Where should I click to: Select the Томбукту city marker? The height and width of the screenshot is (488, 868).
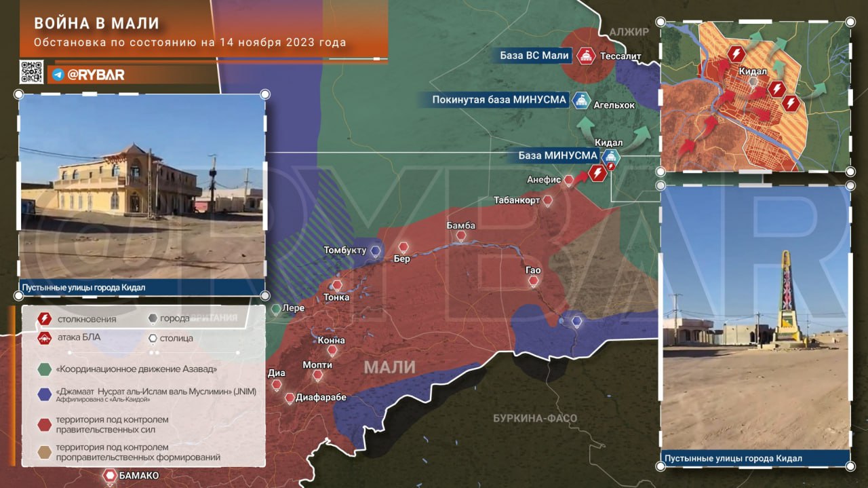[x=376, y=250]
